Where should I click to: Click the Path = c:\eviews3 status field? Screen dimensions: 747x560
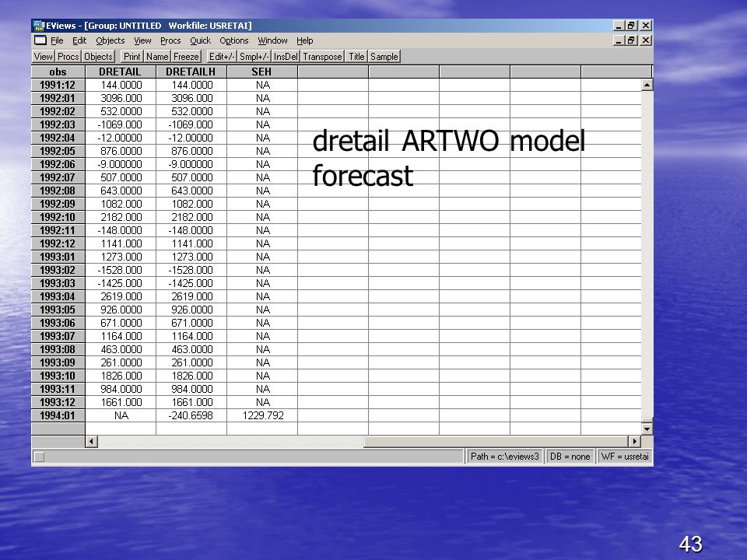click(x=504, y=457)
